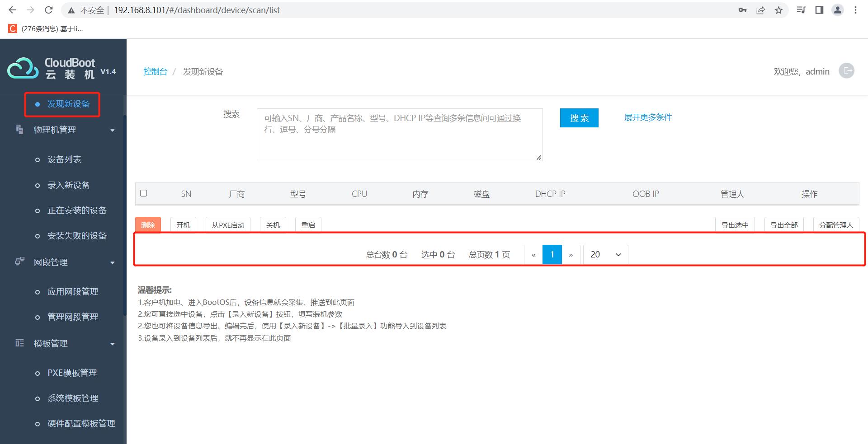This screenshot has height=444, width=868.
Task: Collapse the 模板管理 menu arrow
Action: point(113,344)
